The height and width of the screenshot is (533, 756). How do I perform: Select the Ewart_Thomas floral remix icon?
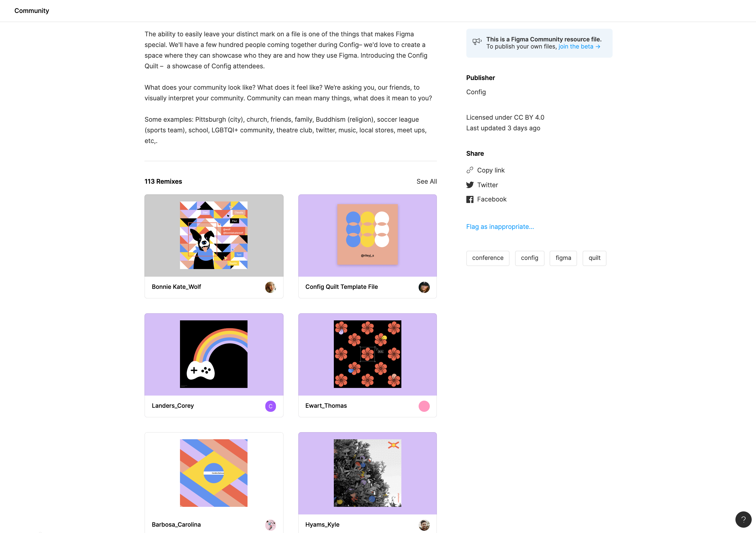[367, 354]
